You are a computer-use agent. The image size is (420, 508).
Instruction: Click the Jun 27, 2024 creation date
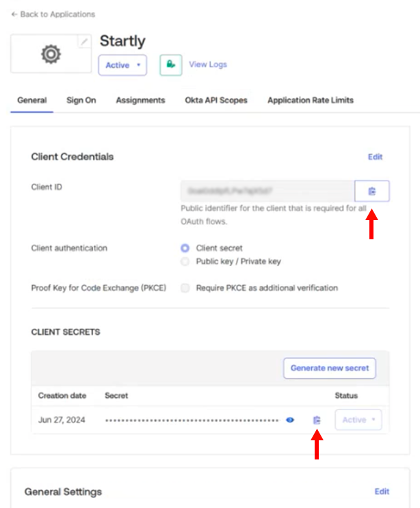(x=62, y=420)
